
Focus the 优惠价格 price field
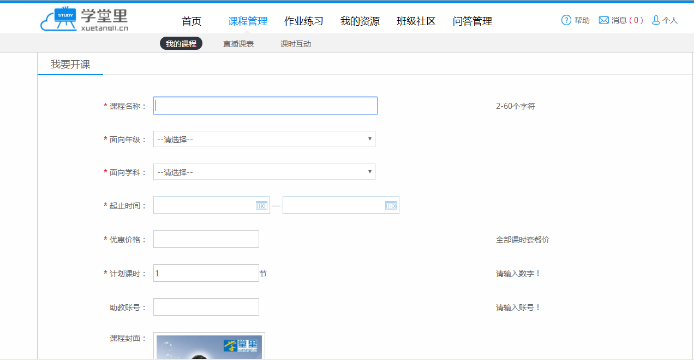point(206,239)
